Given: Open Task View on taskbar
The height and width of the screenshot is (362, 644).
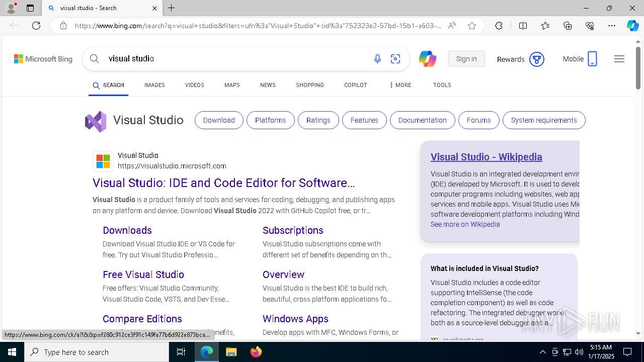Looking at the screenshot, I should click(x=182, y=352).
